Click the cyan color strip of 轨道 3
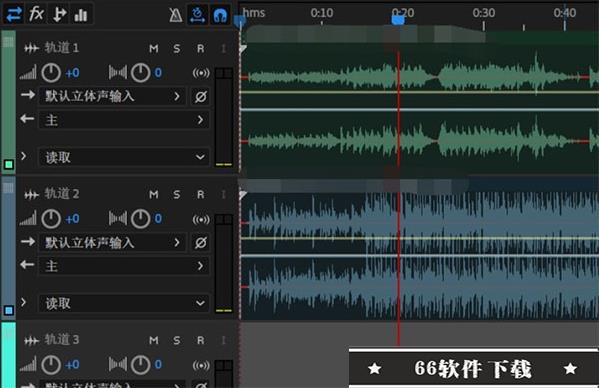Screen dimensions: 599x388 pyautogui.click(x=8, y=355)
